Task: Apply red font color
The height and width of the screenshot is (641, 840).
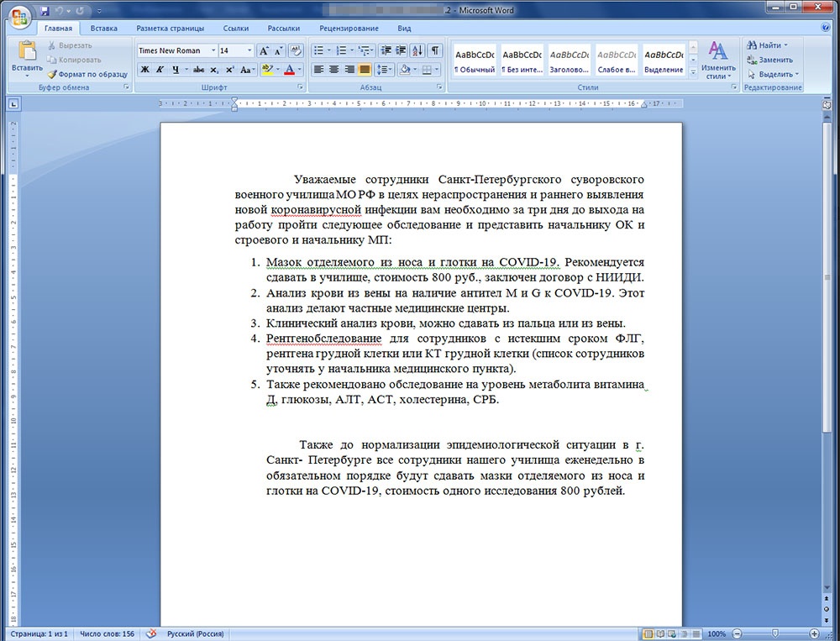Action: (289, 70)
